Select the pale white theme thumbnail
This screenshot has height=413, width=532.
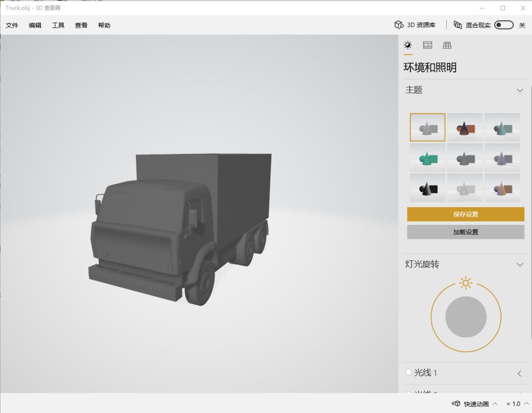point(465,188)
